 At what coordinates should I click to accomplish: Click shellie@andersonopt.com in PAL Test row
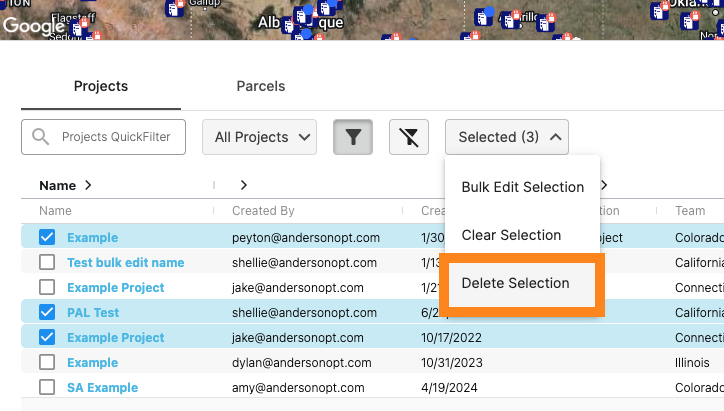[x=304, y=312]
